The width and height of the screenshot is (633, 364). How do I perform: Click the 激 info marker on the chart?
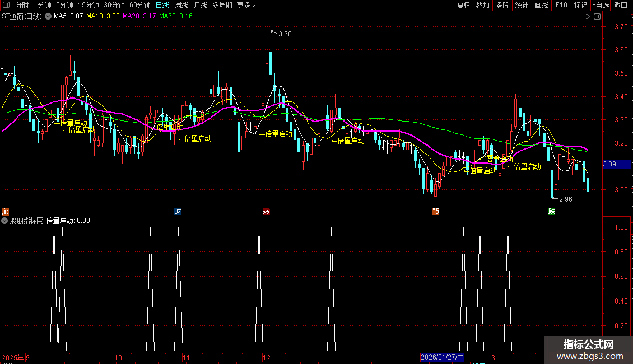point(5,212)
